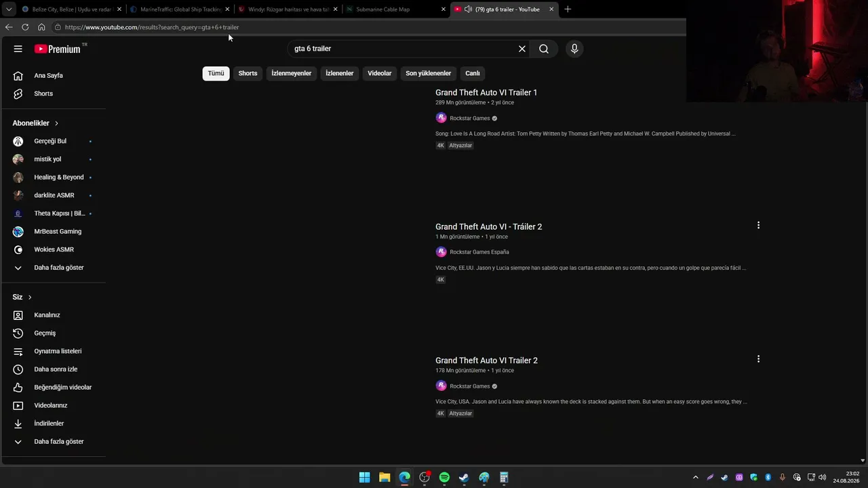Open Daha sonra izle clock icon
Screen dimensions: 868x488
tap(18, 369)
